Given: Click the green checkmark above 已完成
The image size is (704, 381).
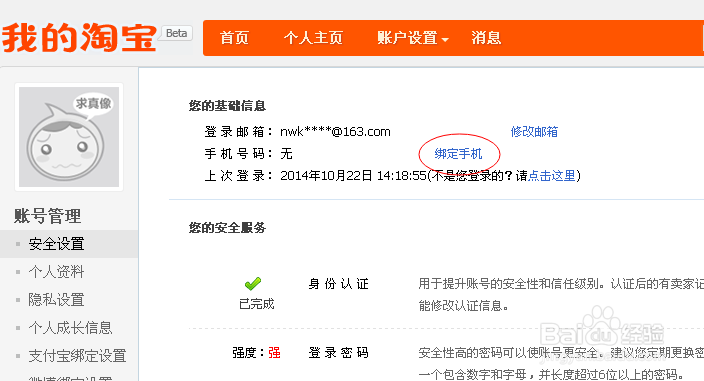Looking at the screenshot, I should [x=253, y=283].
